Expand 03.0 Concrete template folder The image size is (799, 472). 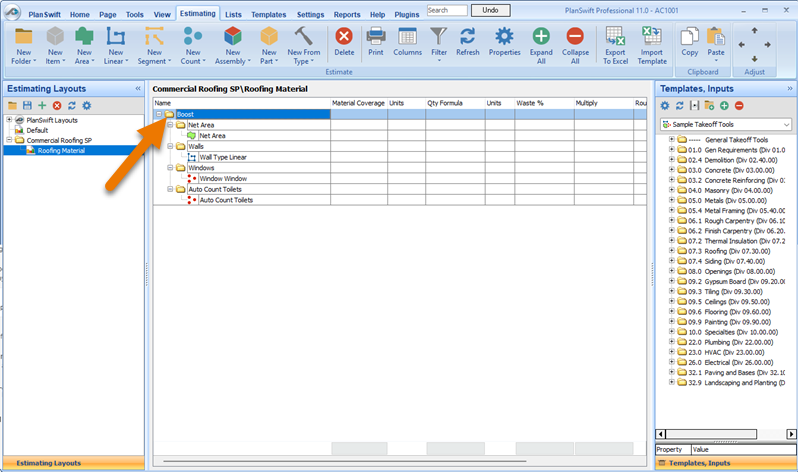(x=672, y=170)
